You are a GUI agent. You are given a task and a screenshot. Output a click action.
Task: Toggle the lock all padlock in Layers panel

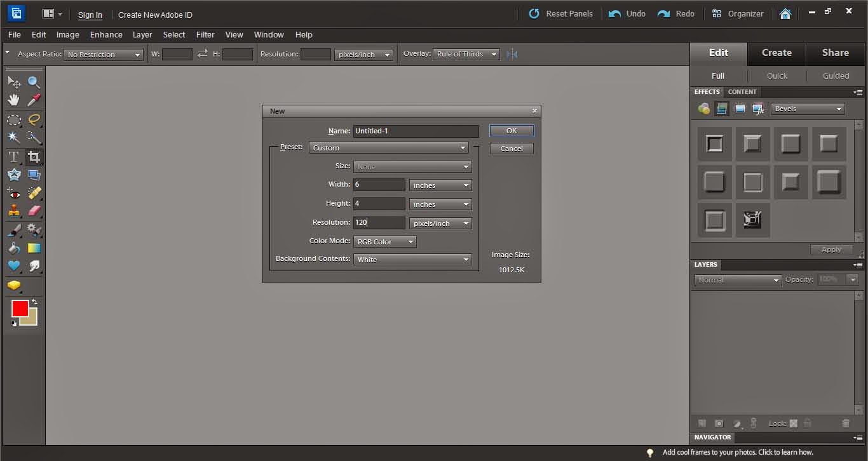807,423
